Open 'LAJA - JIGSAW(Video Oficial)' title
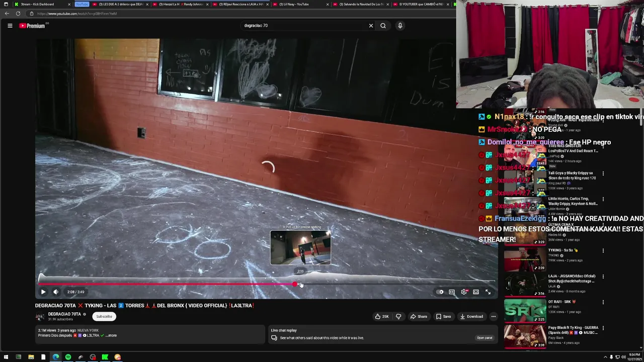The image size is (644, 362). click(x=572, y=279)
